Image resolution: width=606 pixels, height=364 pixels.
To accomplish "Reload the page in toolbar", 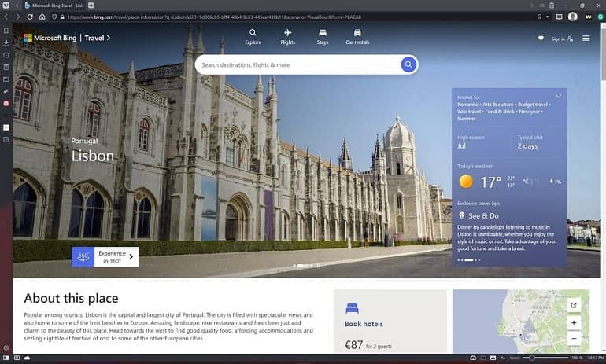I will tap(31, 17).
